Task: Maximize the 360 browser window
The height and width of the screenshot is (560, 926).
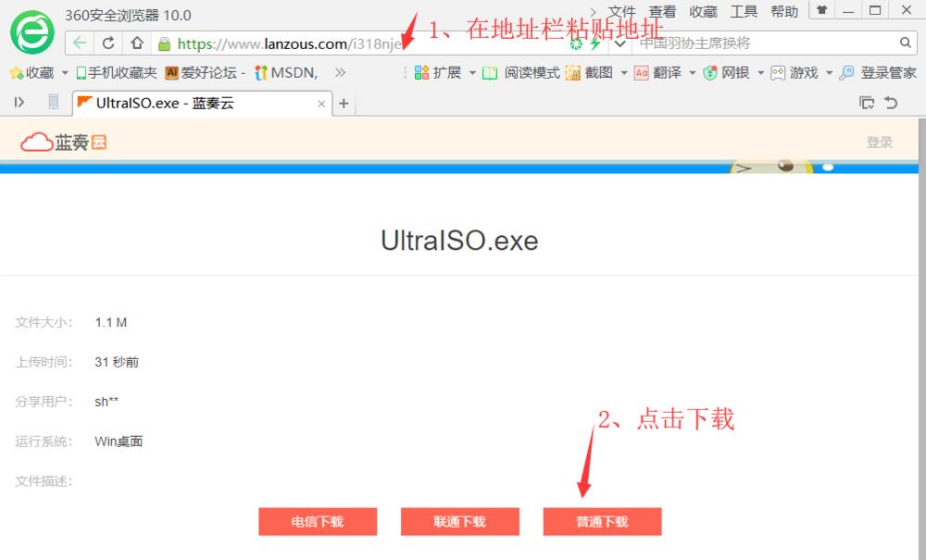Action: pos(876,10)
